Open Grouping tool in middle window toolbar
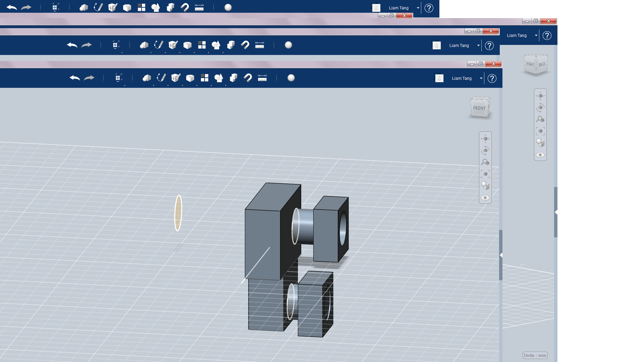The height and width of the screenshot is (362, 644). click(216, 45)
